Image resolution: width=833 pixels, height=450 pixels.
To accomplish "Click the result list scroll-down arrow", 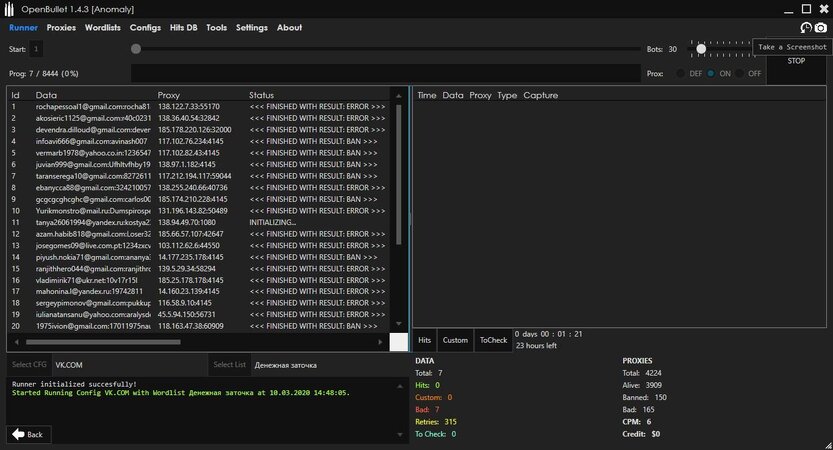I will 398,324.
